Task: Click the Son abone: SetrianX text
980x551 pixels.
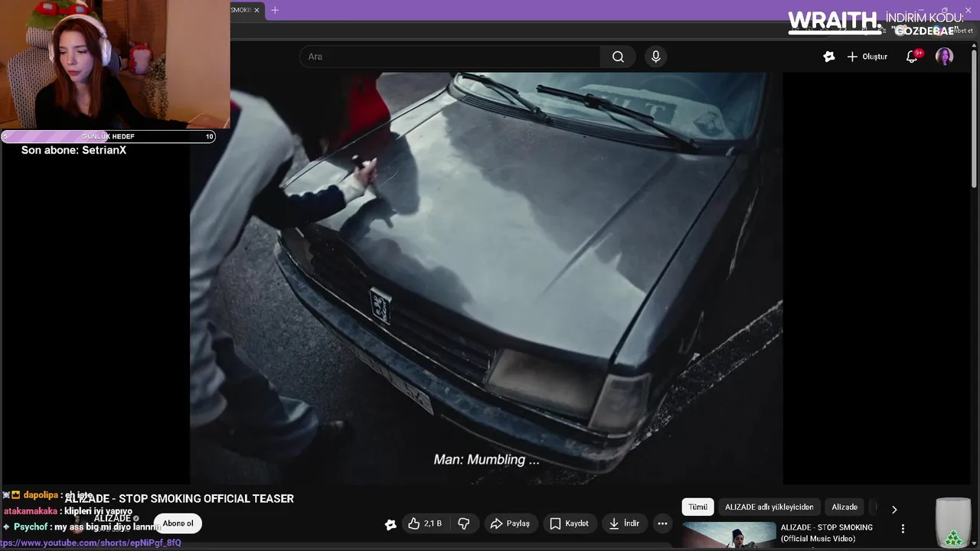Action: [73, 151]
